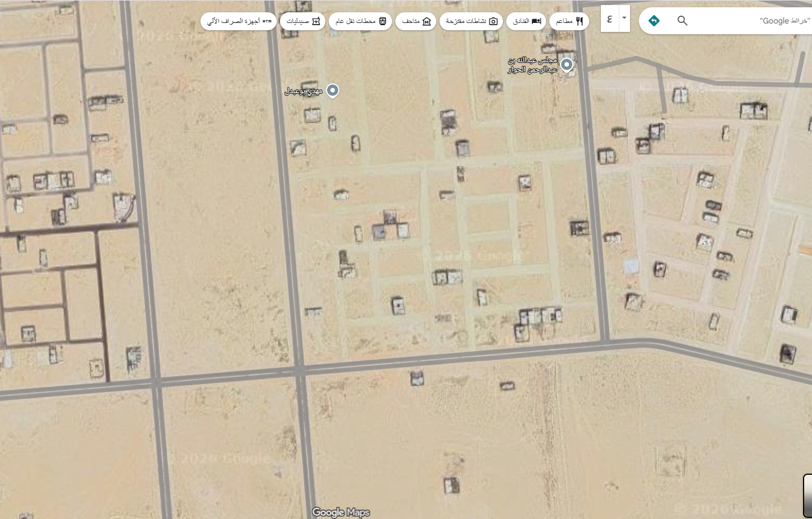812x519 pixels.
Task: Click the Arabic 'ع' input language button
Action: click(609, 19)
